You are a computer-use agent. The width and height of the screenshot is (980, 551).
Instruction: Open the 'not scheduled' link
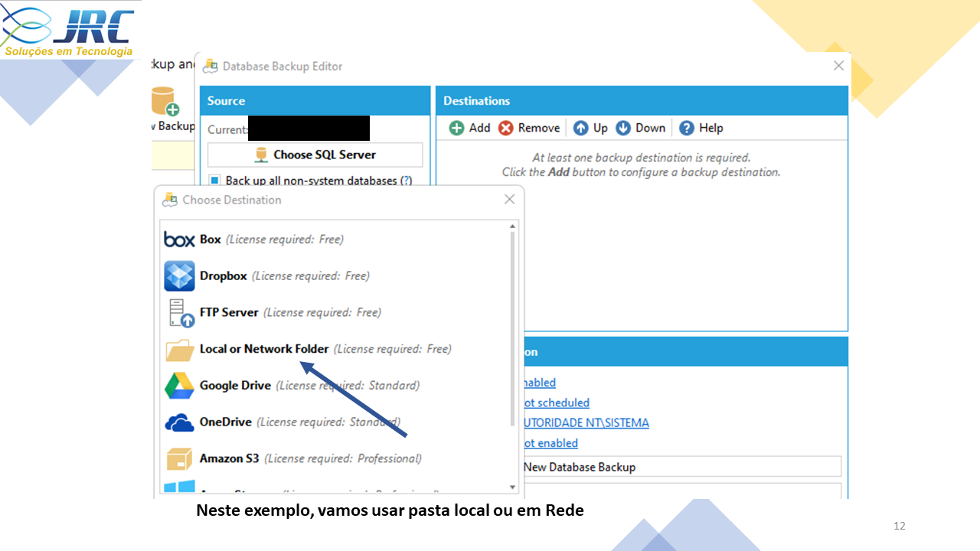coord(556,403)
